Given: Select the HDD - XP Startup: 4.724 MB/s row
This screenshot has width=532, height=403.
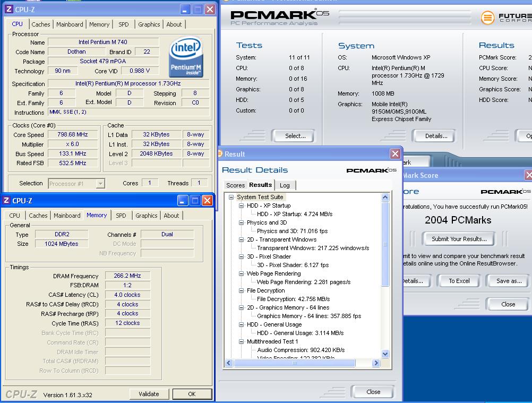Looking at the screenshot, I should tap(295, 214).
